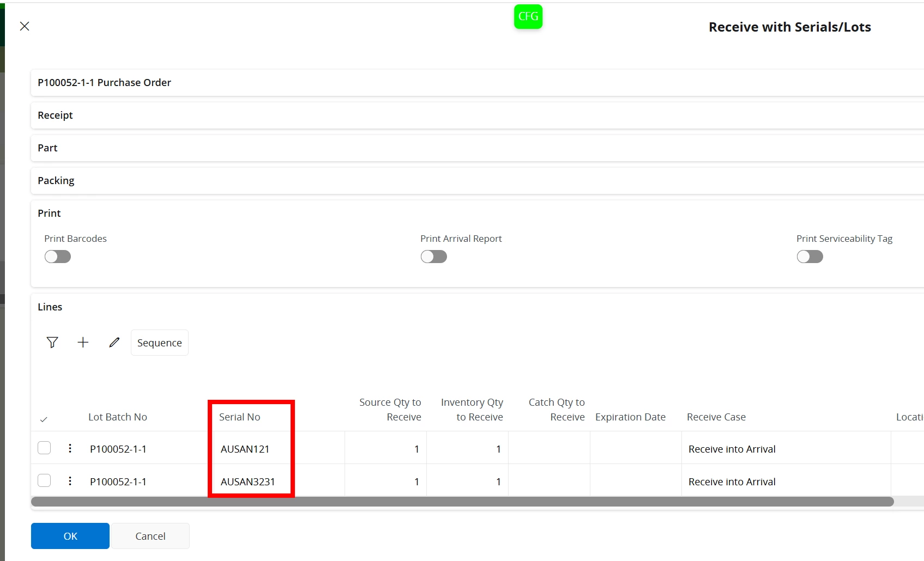This screenshot has height=561, width=924.
Task: Click Source Qty cell in AUSAN121 row
Action: [x=386, y=448]
